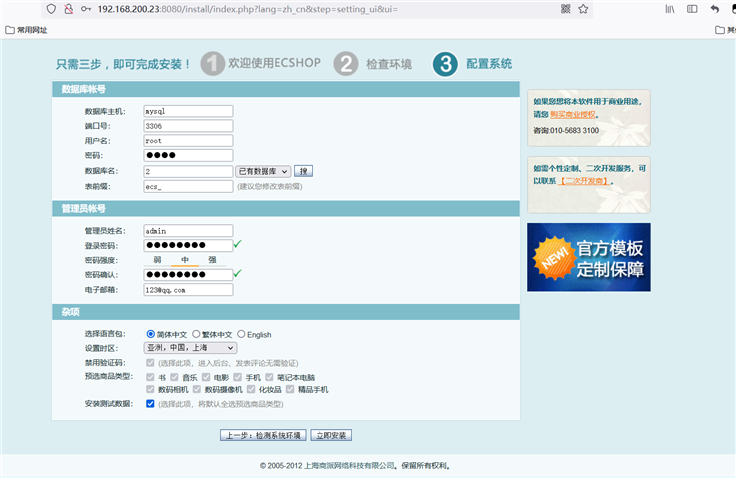Click the 数据库帐号 section header
The height and width of the screenshot is (478, 736).
click(286, 89)
